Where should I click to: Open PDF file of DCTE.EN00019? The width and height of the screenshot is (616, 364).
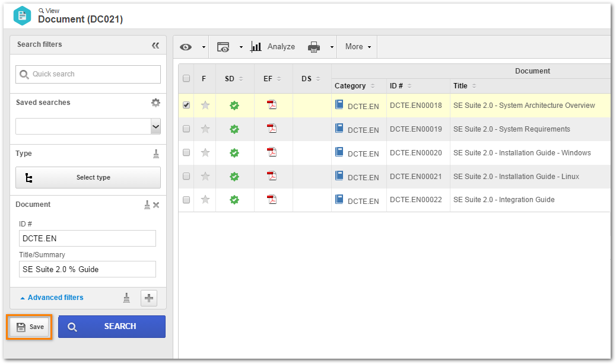click(x=272, y=128)
